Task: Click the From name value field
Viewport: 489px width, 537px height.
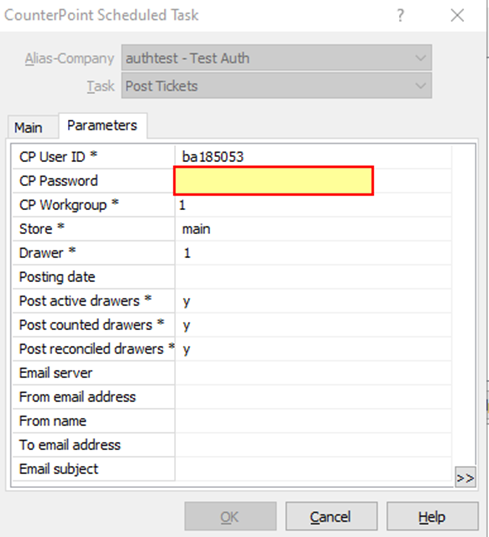Action: 313,421
